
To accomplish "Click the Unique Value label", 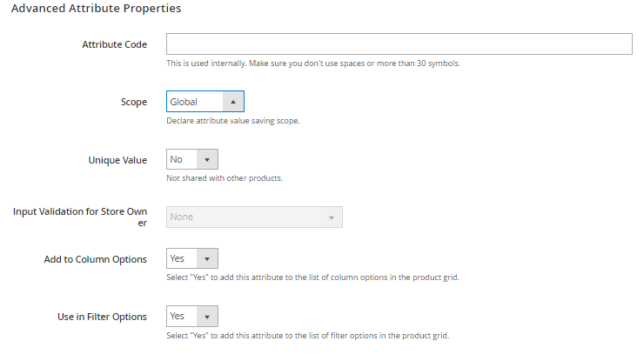I will 117,160.
